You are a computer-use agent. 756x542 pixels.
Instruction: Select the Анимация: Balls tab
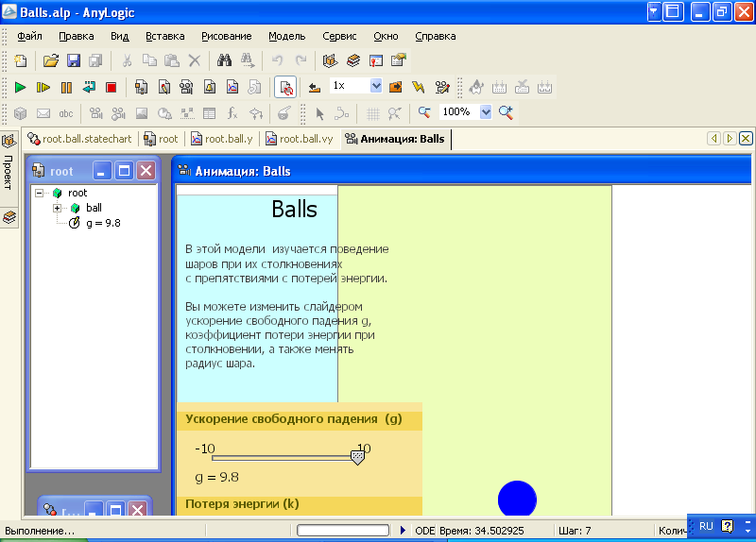(395, 139)
